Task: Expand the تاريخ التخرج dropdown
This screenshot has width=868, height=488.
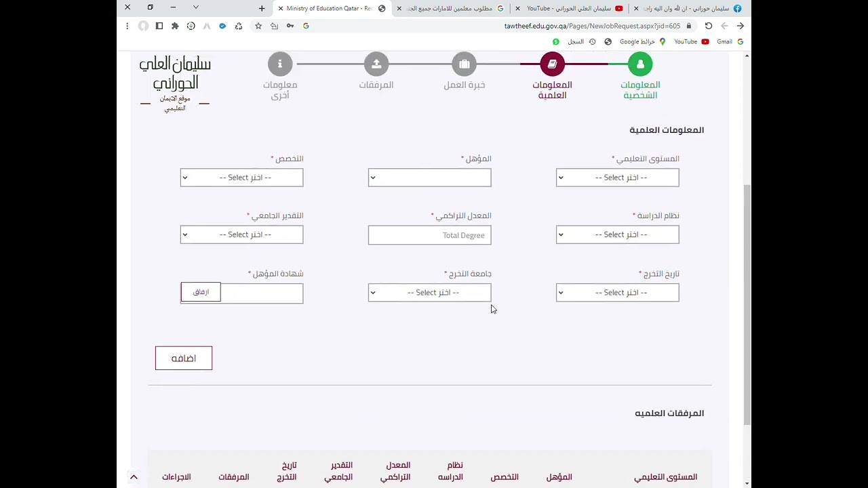Action: coord(617,293)
